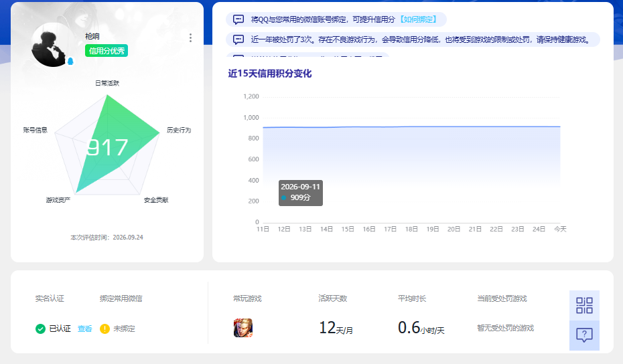Click the 本次评估时间 2026.09.24 text
Viewport: 623px width, 364px height.
(107, 238)
